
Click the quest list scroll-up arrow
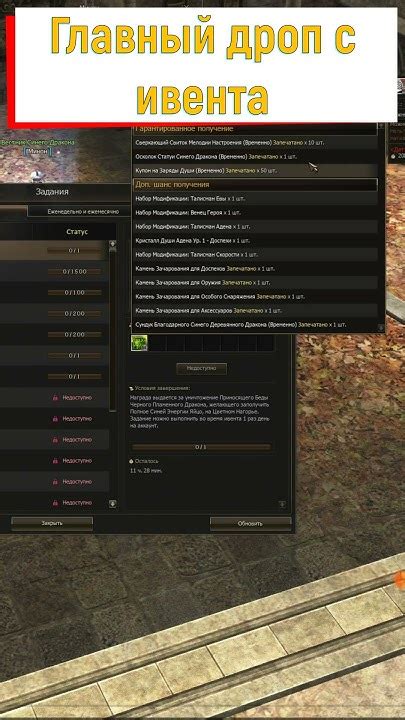click(112, 244)
